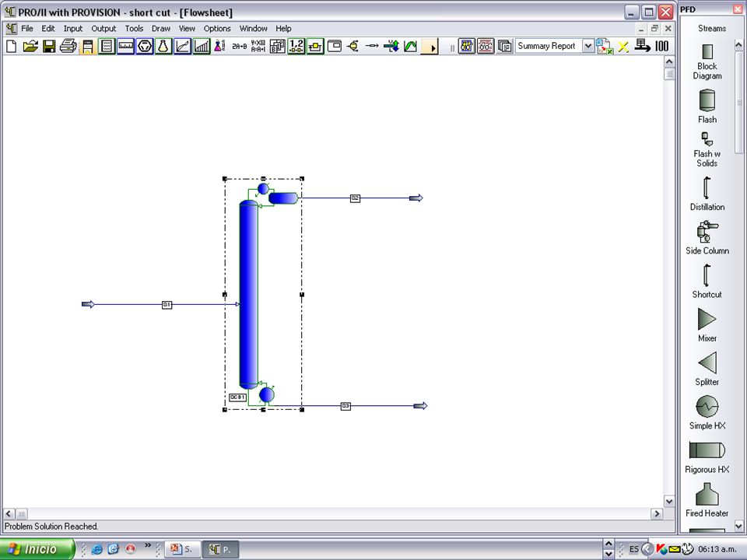The image size is (747, 560).
Task: Click the S3 bottoms stream label
Action: click(345, 406)
